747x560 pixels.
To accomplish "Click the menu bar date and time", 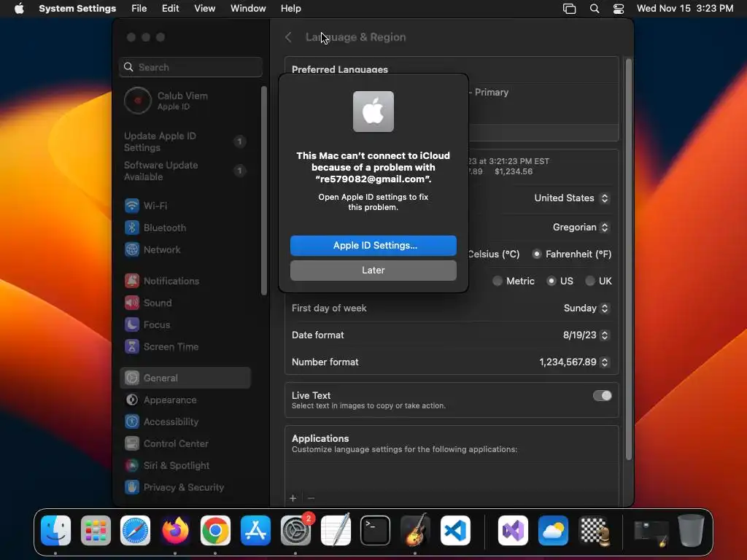I will coord(684,9).
